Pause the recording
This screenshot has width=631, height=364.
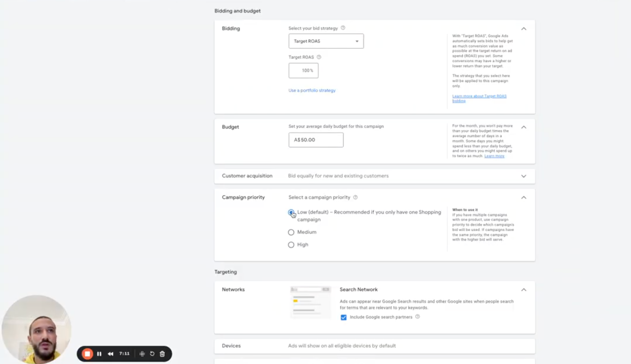(99, 354)
